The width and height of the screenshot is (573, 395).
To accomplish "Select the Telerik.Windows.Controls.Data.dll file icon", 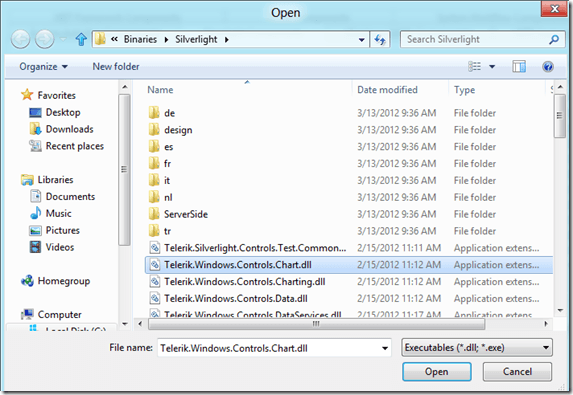I will coord(155,298).
